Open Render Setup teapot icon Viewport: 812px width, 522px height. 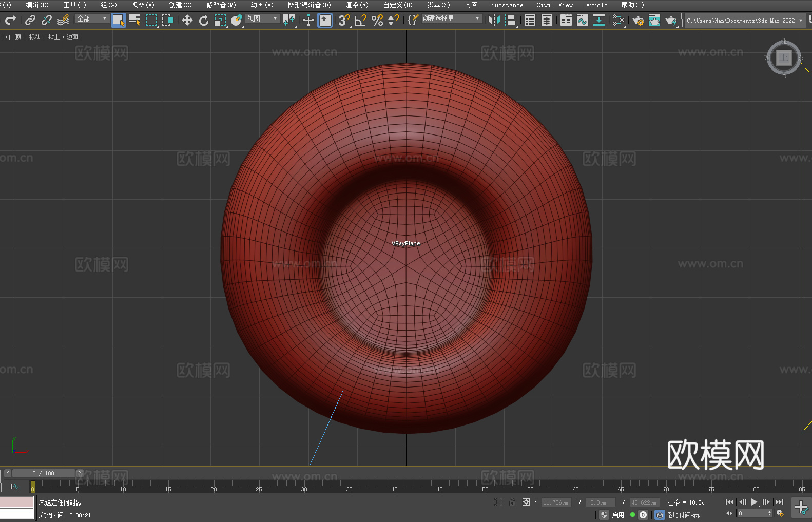(x=638, y=20)
